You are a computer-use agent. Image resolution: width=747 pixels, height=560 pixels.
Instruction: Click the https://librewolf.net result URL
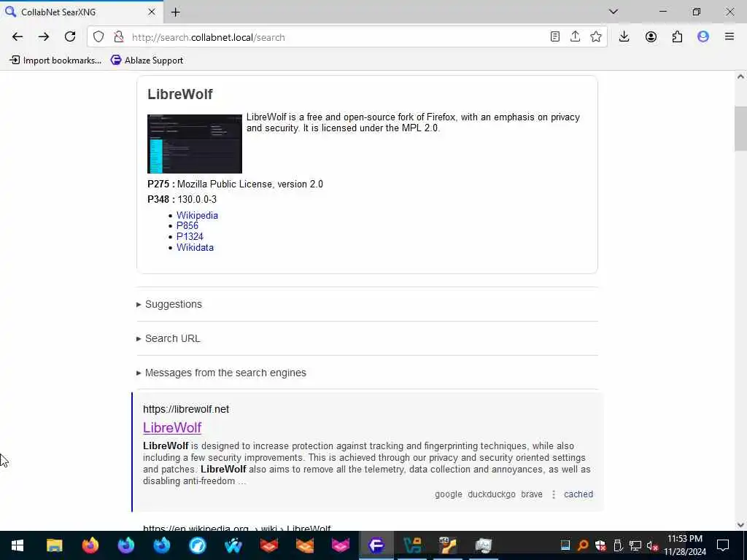click(x=186, y=409)
